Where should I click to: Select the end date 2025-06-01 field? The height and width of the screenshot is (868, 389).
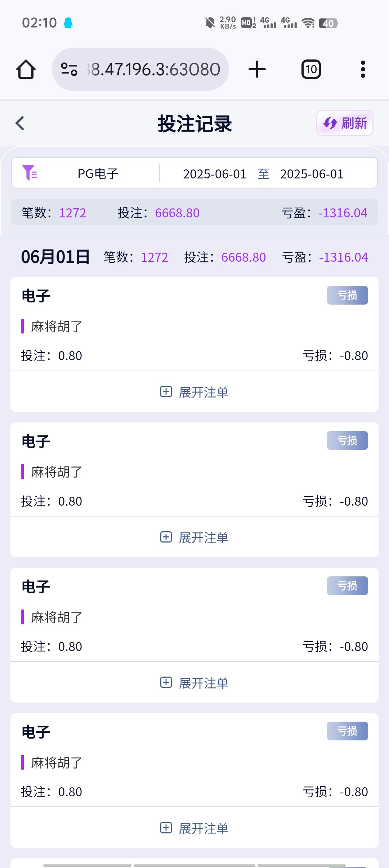312,174
